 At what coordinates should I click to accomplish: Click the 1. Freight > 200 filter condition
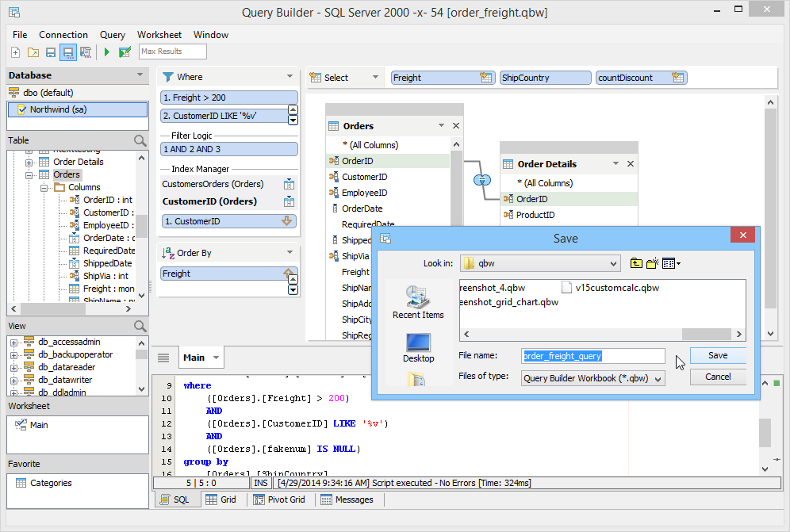[229, 98]
